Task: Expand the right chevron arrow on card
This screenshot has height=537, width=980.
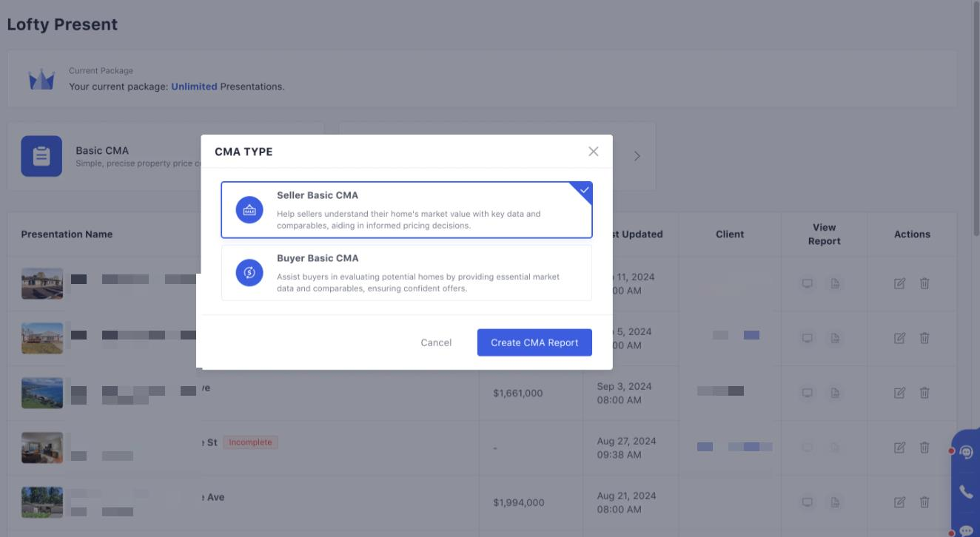Action: (x=637, y=156)
